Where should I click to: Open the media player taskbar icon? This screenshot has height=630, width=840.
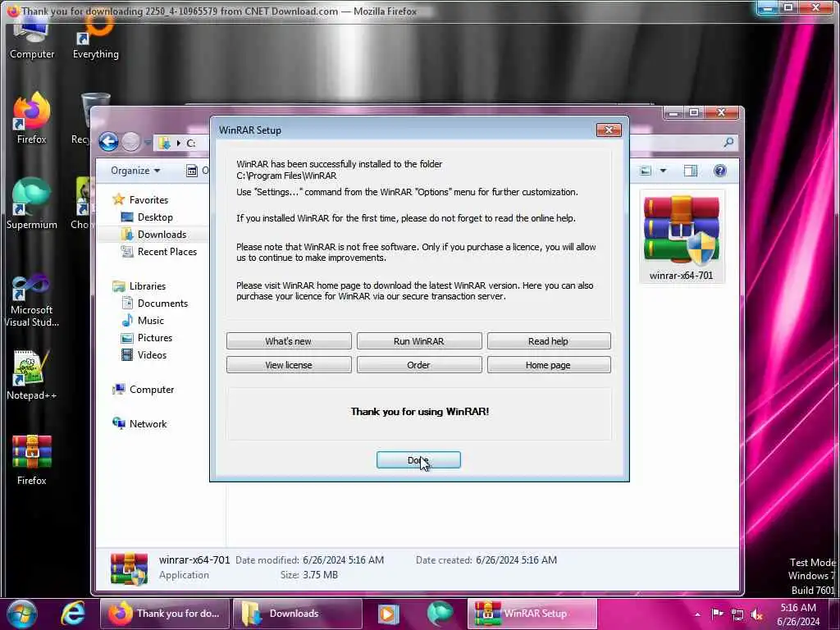(x=388, y=614)
